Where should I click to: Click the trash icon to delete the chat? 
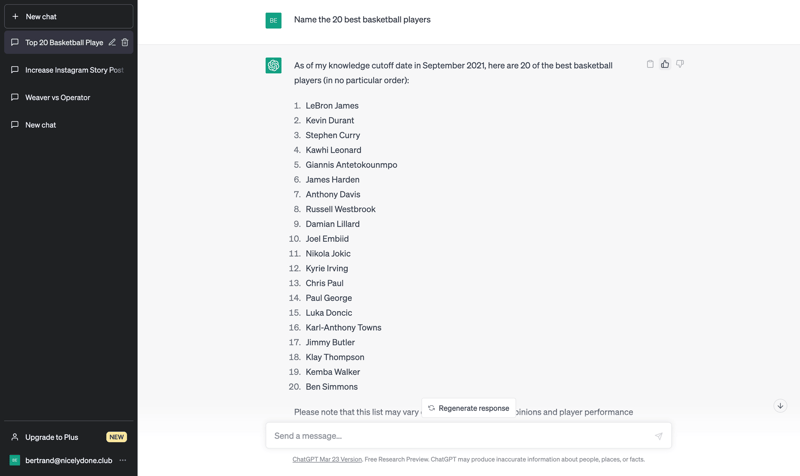click(125, 43)
